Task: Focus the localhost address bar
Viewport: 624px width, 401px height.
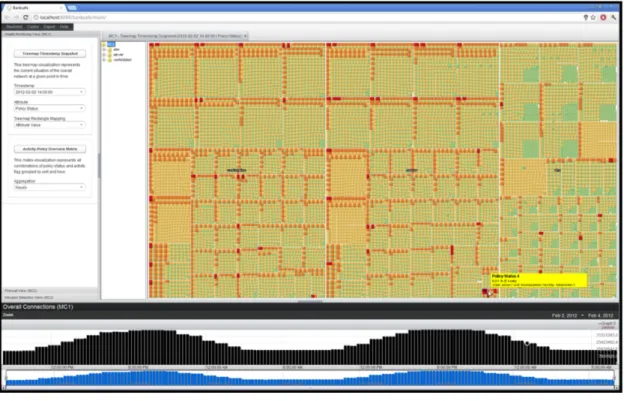Action: [x=306, y=18]
